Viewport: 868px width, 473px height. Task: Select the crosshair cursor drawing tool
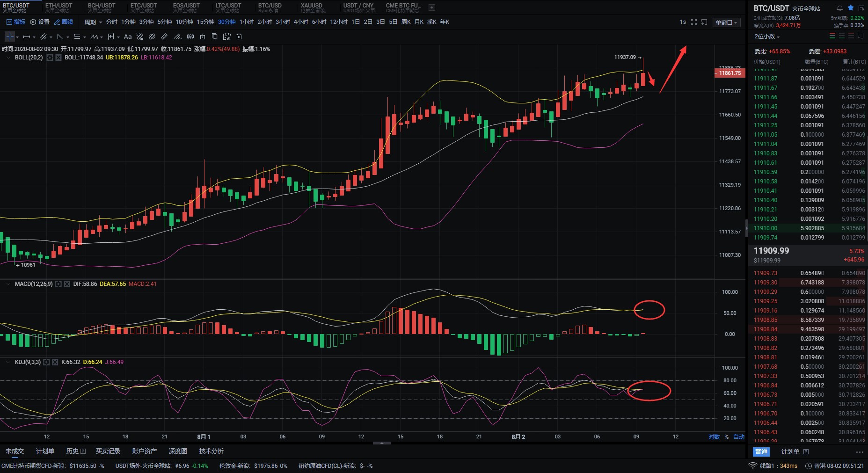pyautogui.click(x=10, y=36)
